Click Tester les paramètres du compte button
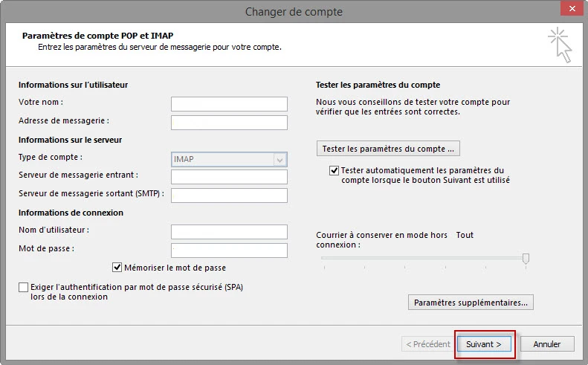The height and width of the screenshot is (365, 588). 387,149
